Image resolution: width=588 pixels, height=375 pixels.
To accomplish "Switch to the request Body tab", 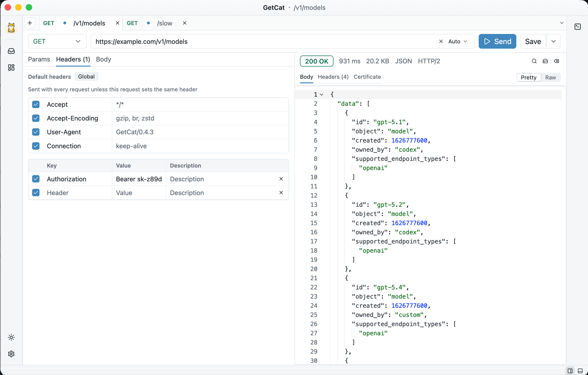I will click(x=104, y=59).
